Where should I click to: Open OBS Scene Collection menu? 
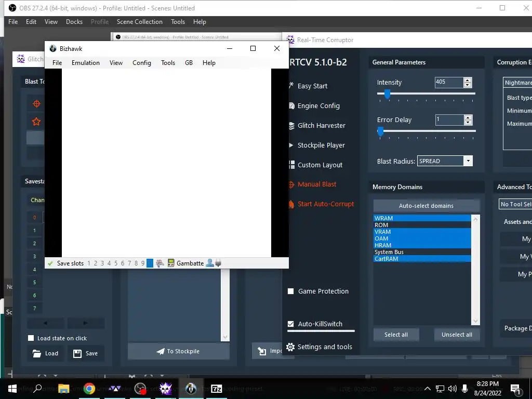pos(139,22)
